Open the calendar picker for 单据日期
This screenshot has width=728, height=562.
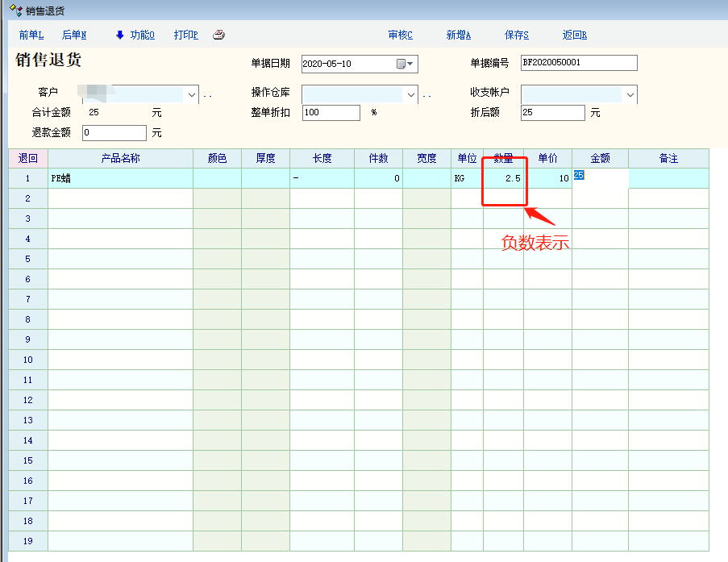point(405,64)
